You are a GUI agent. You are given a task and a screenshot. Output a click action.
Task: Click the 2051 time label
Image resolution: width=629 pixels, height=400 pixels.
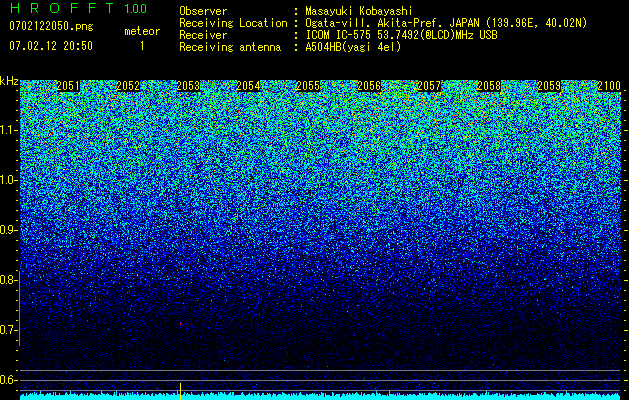coord(68,86)
